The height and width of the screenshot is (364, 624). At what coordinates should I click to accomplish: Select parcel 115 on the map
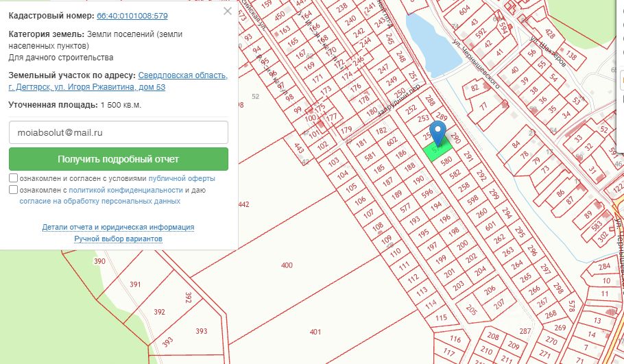(x=442, y=318)
